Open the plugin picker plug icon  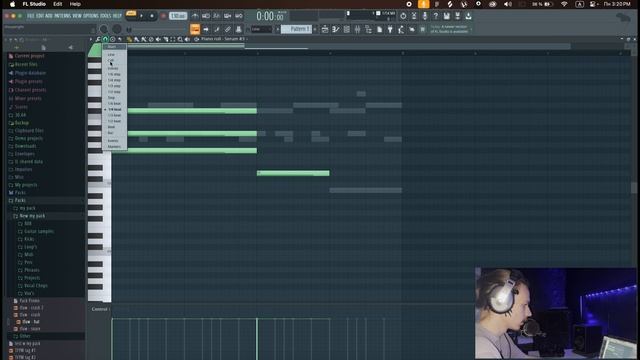(390, 29)
